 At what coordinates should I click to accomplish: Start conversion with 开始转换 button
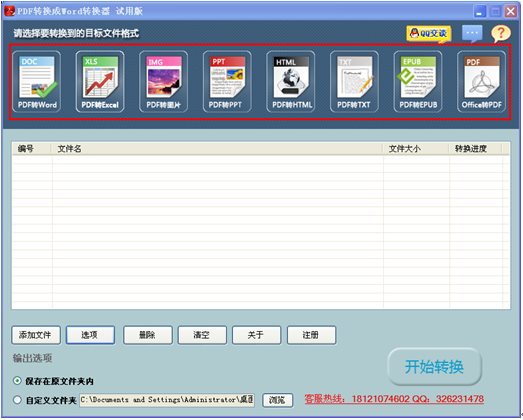pyautogui.click(x=435, y=367)
